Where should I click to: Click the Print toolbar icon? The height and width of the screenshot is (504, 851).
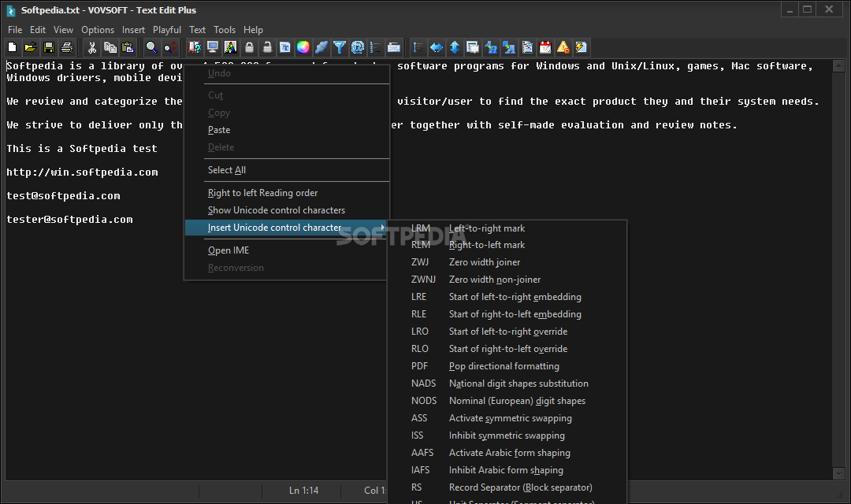point(67,48)
